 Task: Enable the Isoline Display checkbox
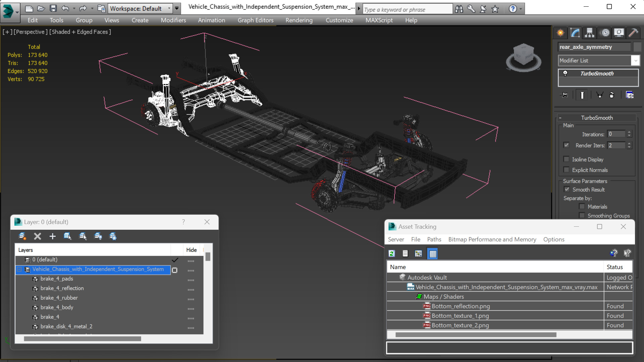pyautogui.click(x=567, y=159)
